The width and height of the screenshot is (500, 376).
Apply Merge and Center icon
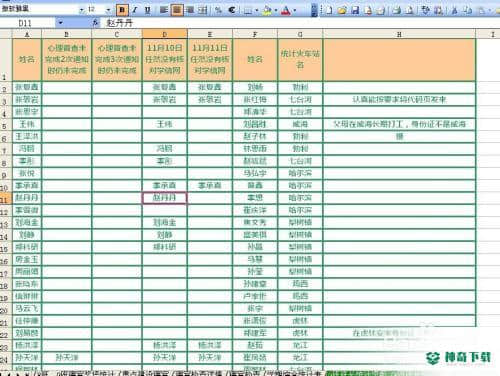[x=203, y=10]
